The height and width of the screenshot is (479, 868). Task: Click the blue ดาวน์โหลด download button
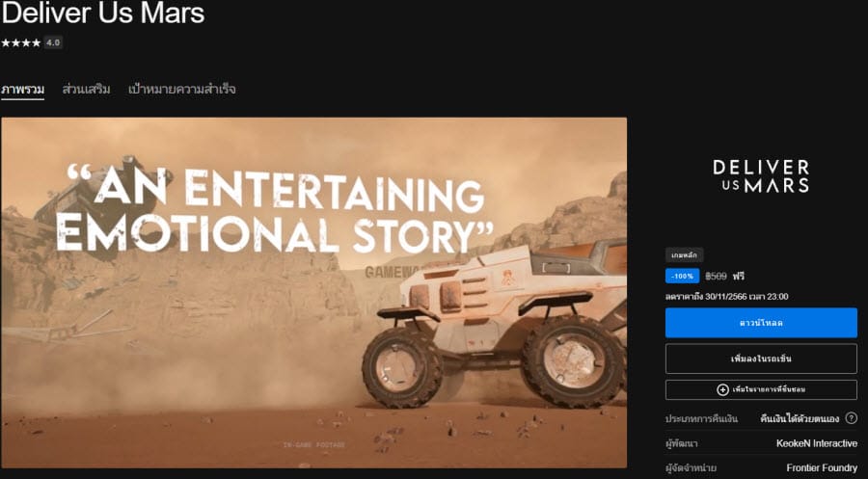pos(761,323)
